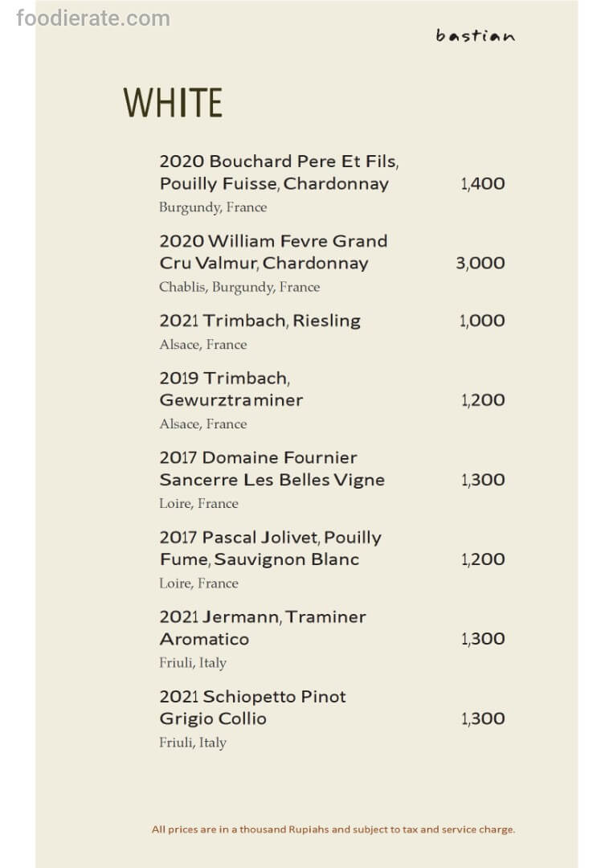Select the 2019 Trimbach Gewurztraminer wine

[231, 389]
